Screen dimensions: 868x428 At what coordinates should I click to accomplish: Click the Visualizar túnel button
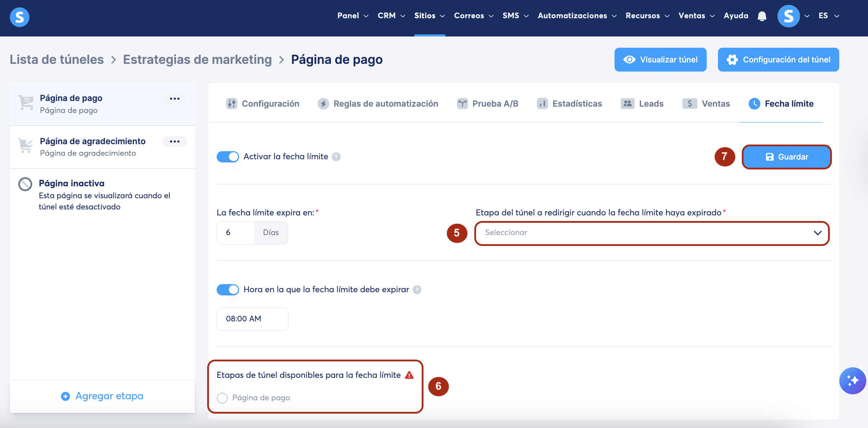(x=660, y=60)
